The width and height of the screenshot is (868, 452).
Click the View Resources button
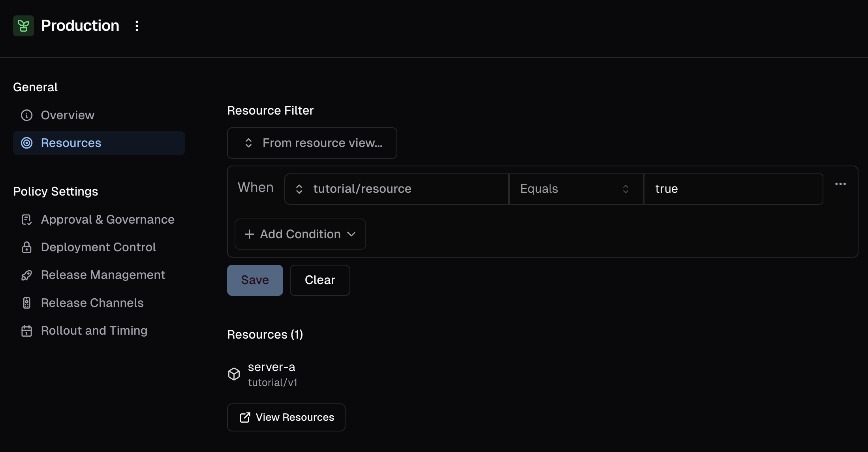pos(286,417)
